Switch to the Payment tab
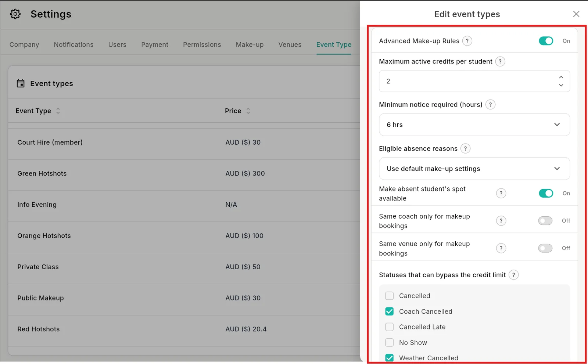588x364 pixels. 155,44
